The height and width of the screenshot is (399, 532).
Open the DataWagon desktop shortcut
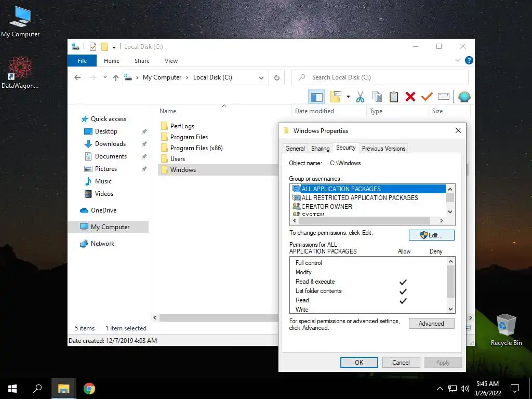(20, 73)
